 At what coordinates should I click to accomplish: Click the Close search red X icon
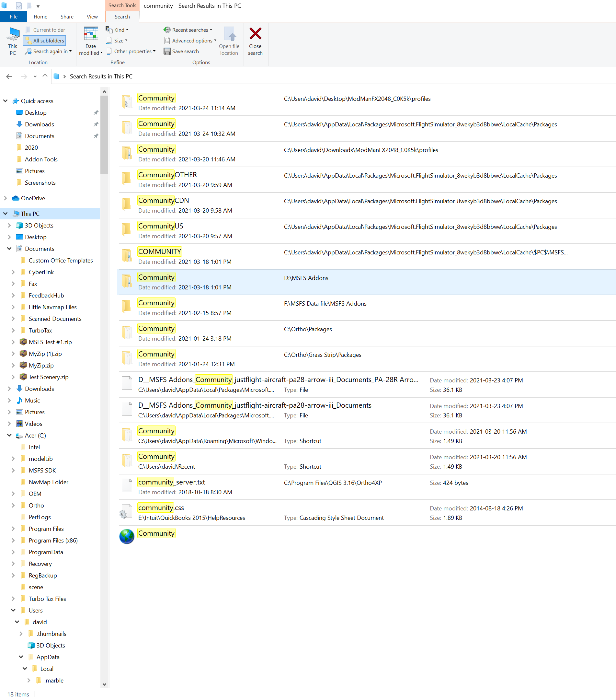(x=255, y=34)
